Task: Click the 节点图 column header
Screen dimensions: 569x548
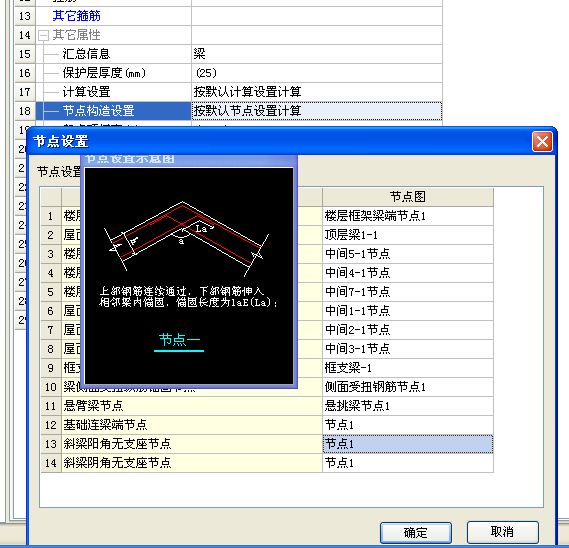Action: pyautogui.click(x=408, y=197)
